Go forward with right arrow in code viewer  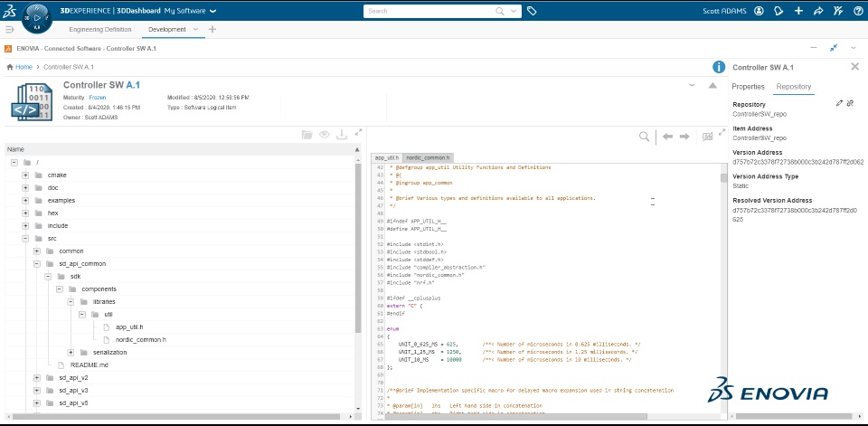(684, 137)
